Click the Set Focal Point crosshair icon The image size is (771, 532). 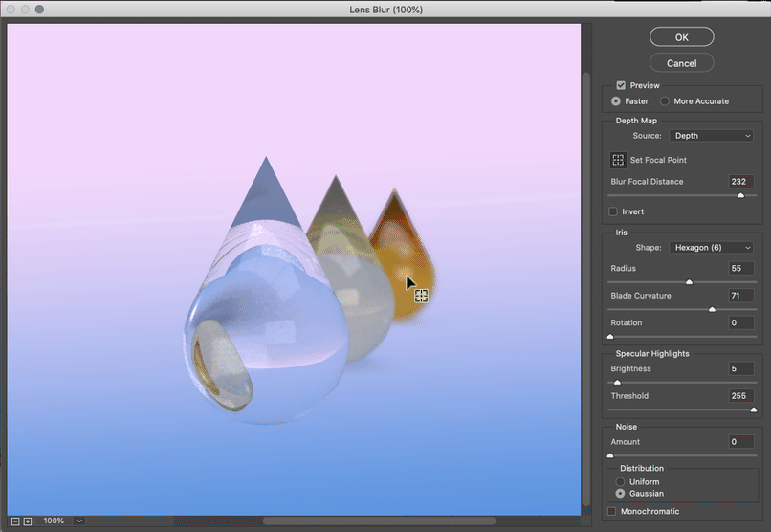point(618,160)
